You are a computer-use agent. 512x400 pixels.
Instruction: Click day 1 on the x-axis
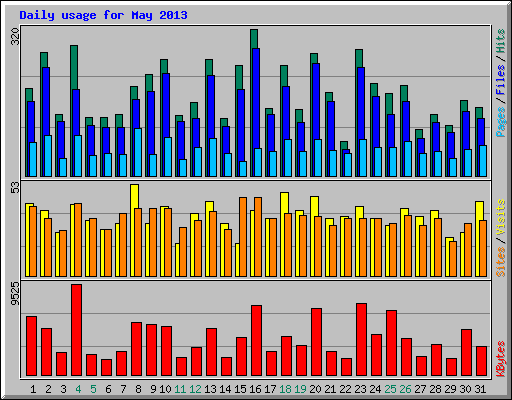click(33, 389)
